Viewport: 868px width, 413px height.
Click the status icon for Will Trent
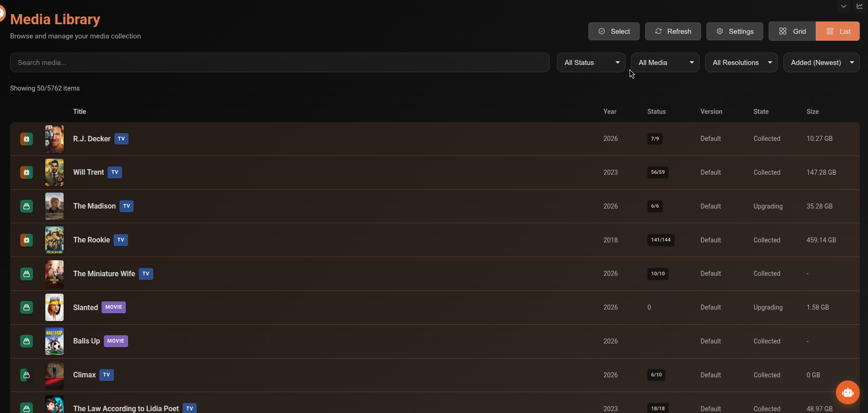pyautogui.click(x=27, y=172)
